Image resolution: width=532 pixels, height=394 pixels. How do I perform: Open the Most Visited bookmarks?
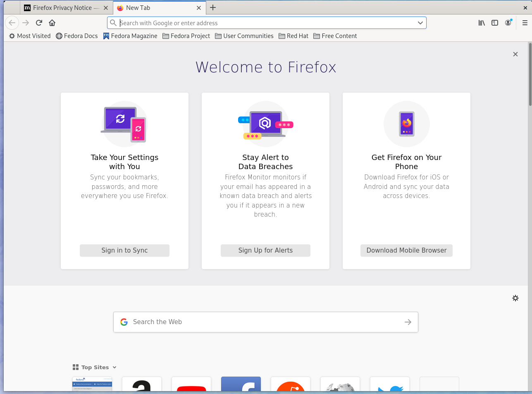click(x=30, y=36)
